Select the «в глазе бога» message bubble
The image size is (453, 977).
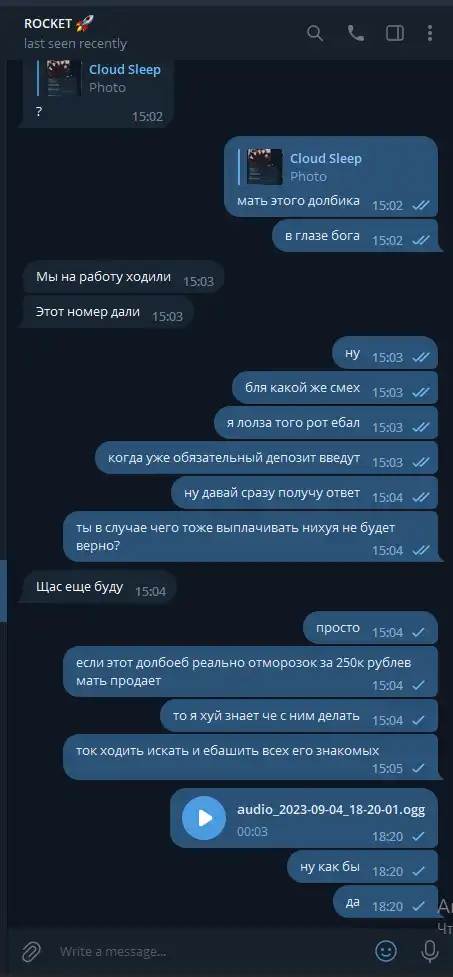click(x=355, y=236)
